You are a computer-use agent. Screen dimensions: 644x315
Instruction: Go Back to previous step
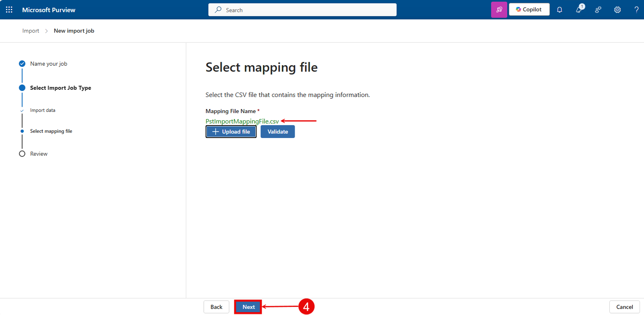pos(216,307)
